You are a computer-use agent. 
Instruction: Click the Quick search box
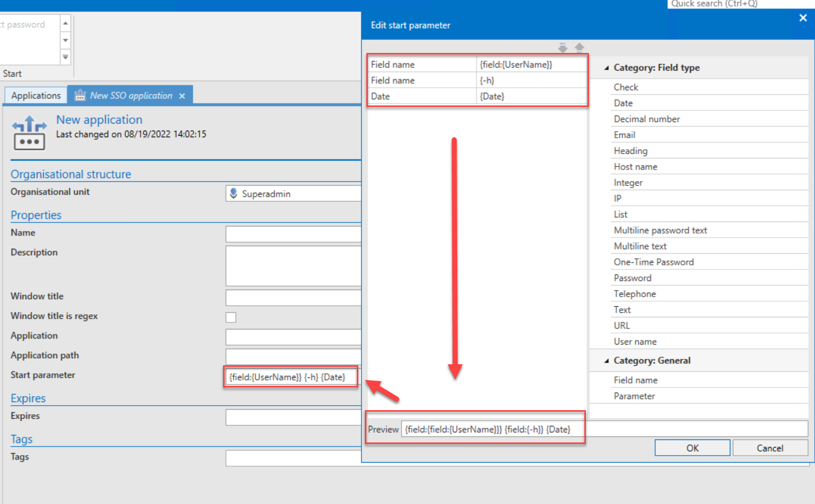click(x=740, y=4)
